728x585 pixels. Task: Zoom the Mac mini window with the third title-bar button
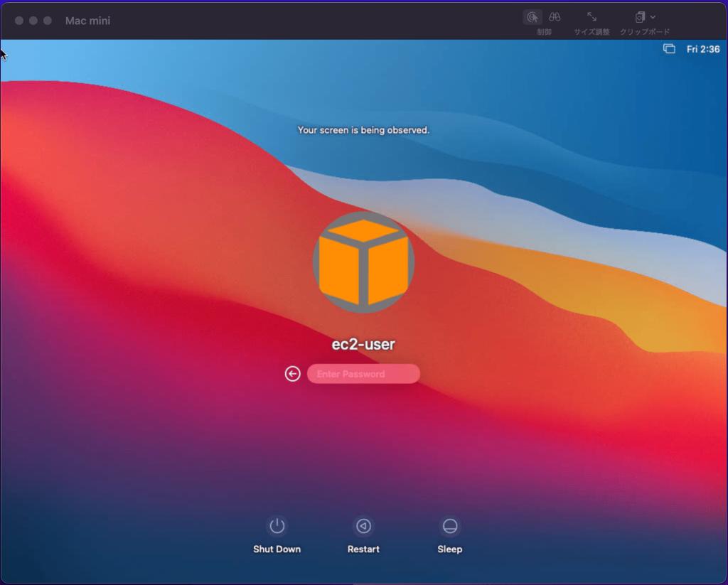(x=48, y=21)
